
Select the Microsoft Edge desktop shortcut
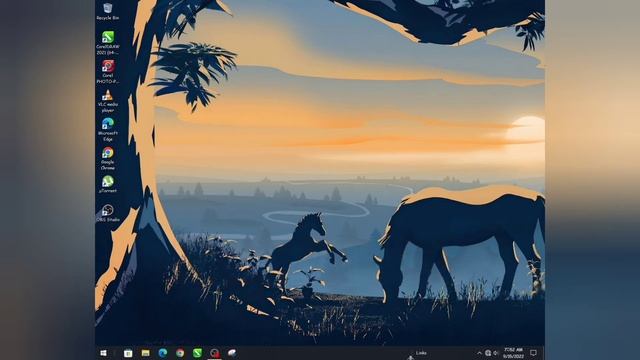click(x=108, y=129)
